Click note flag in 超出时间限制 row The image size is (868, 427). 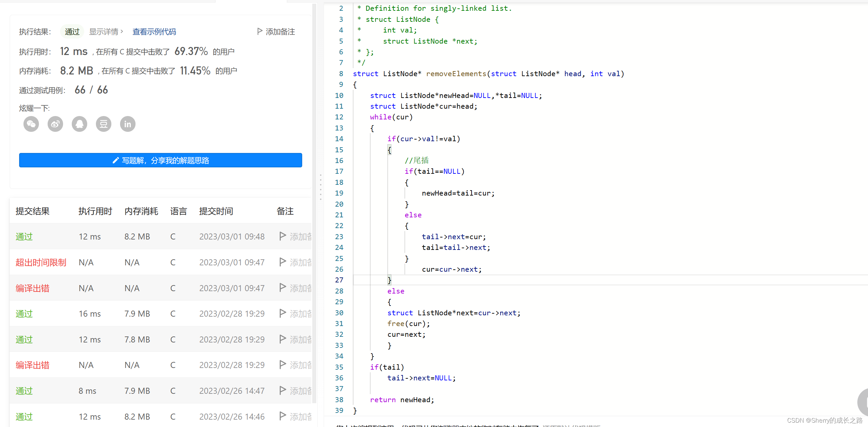[283, 262]
